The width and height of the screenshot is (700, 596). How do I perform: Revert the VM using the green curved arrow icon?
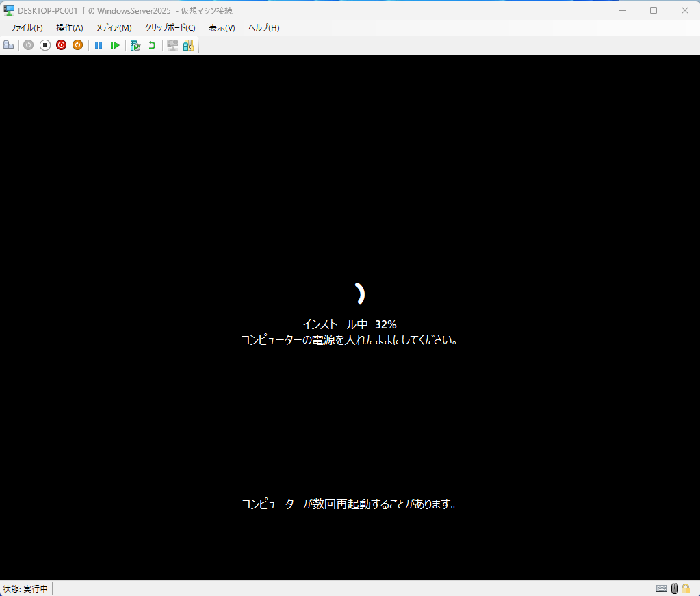pos(152,45)
